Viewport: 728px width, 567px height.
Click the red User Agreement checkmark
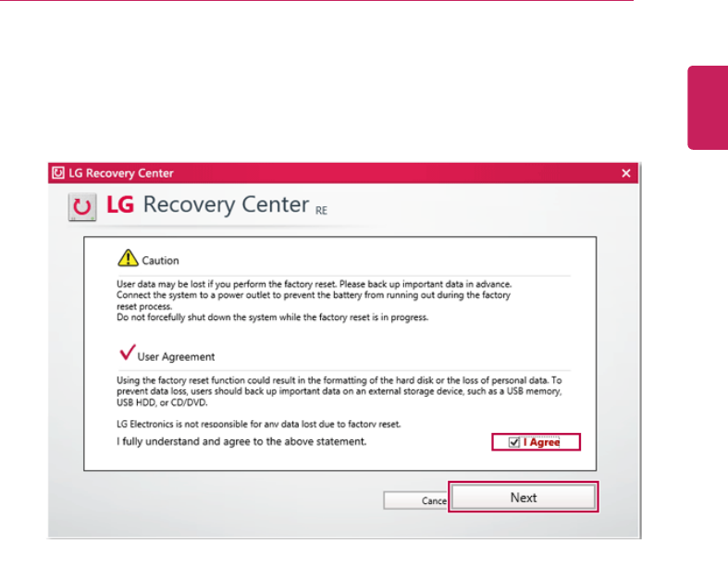(x=128, y=352)
